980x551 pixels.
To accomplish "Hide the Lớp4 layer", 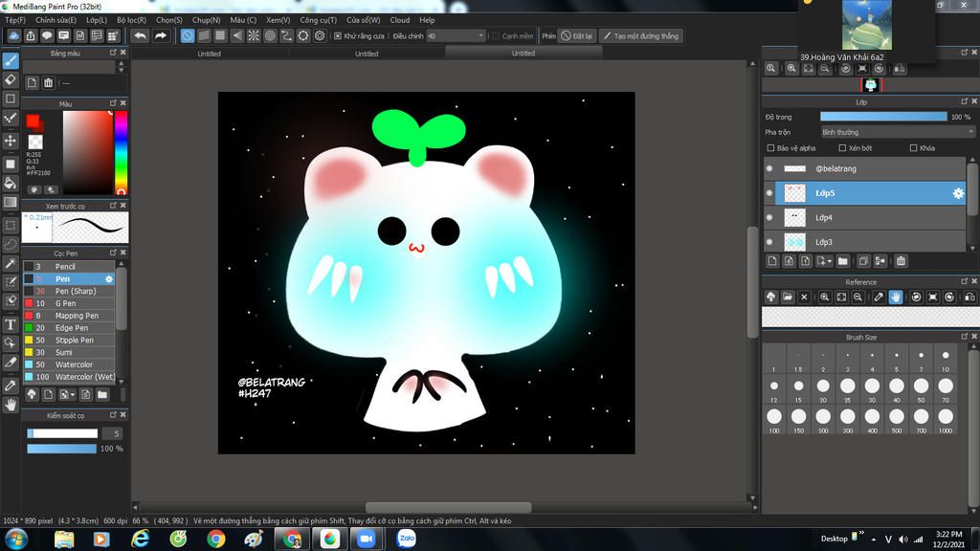I will pos(769,217).
